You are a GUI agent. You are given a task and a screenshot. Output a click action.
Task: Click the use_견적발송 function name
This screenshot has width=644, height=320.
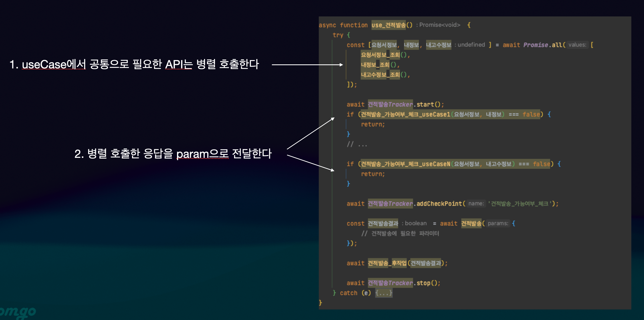click(389, 25)
